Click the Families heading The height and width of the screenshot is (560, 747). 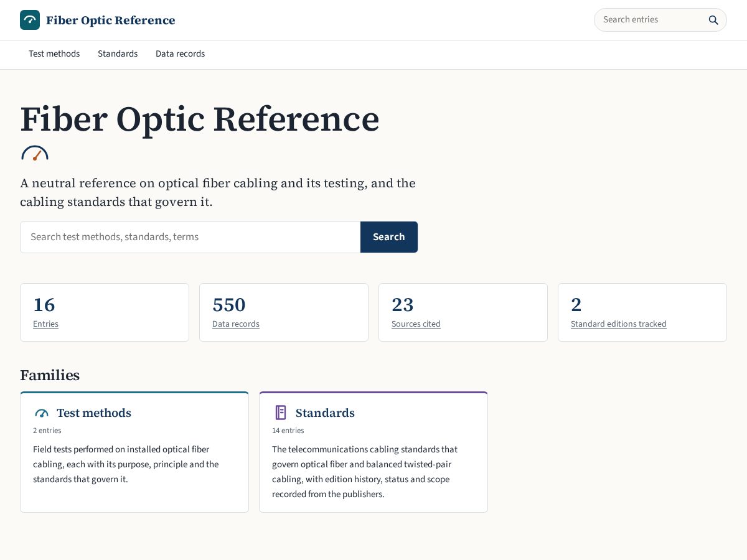click(50, 375)
